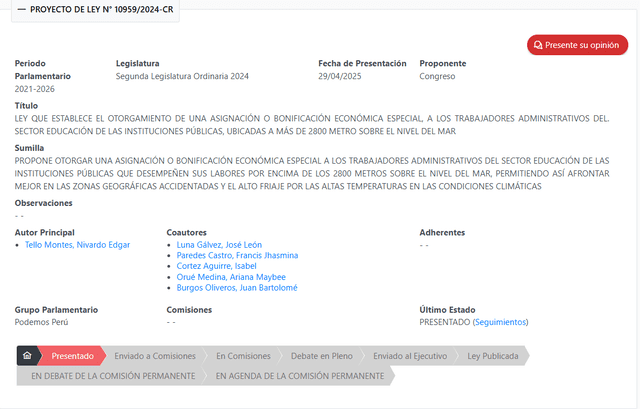Click the speech bubble icon on opinion button
The height and width of the screenshot is (409, 640).
[538, 45]
